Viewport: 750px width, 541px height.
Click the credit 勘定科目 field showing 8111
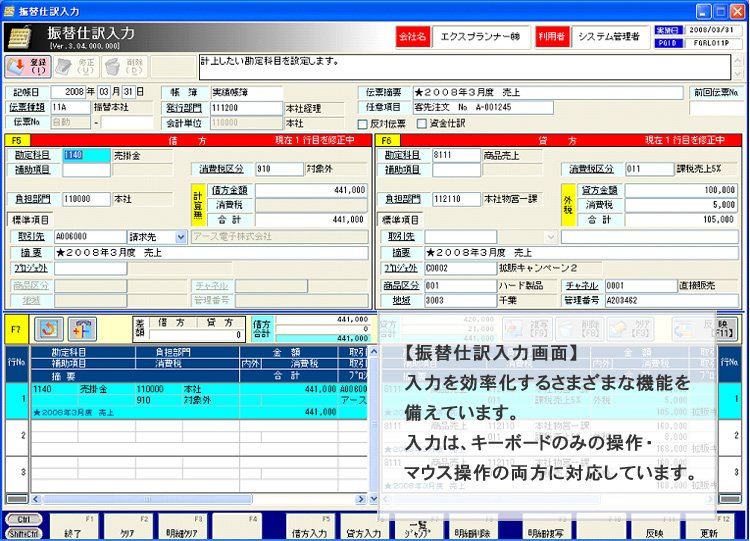pyautogui.click(x=456, y=155)
